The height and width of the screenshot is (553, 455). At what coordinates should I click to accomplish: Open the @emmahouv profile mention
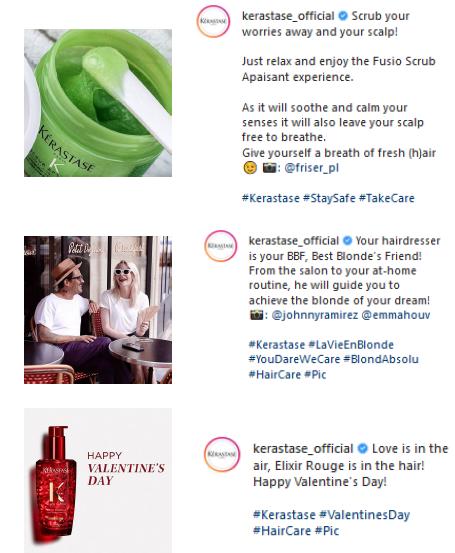(396, 315)
